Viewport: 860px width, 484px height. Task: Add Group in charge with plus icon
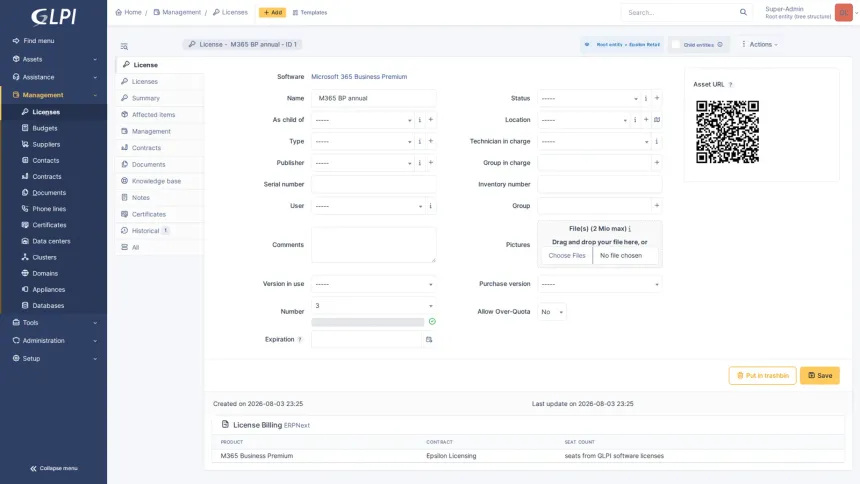coord(657,162)
